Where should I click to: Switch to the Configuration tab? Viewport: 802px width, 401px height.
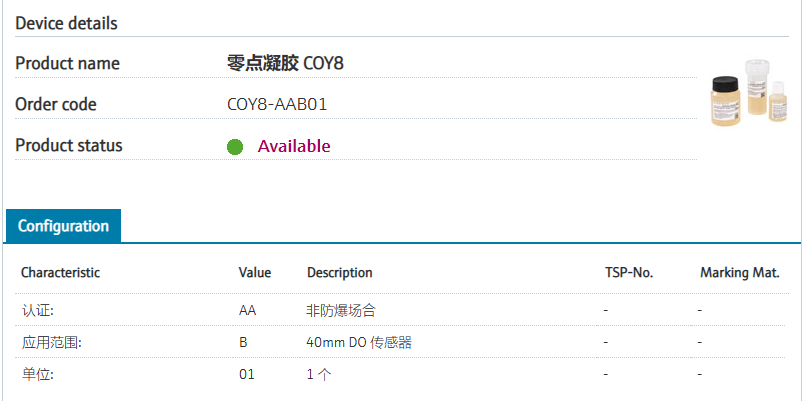(63, 226)
